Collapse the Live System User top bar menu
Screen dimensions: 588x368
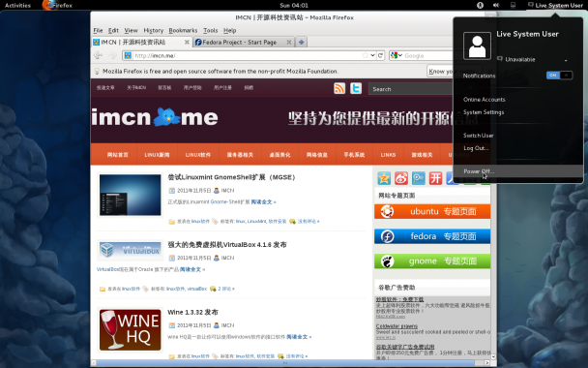tap(555, 5)
